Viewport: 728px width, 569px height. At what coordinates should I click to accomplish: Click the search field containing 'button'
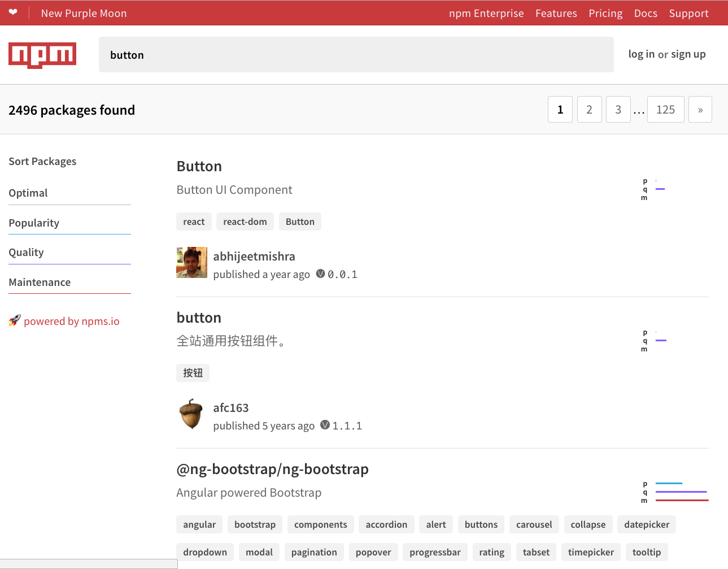pos(356,55)
